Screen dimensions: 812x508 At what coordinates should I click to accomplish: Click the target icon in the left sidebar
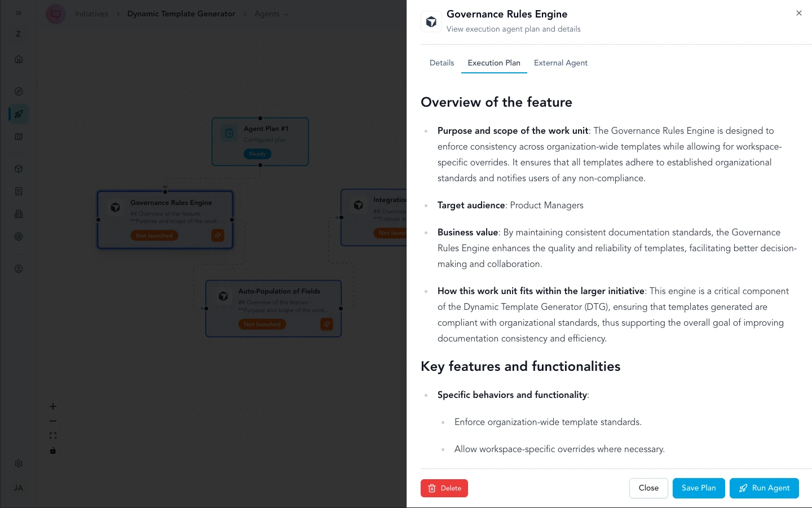19,237
